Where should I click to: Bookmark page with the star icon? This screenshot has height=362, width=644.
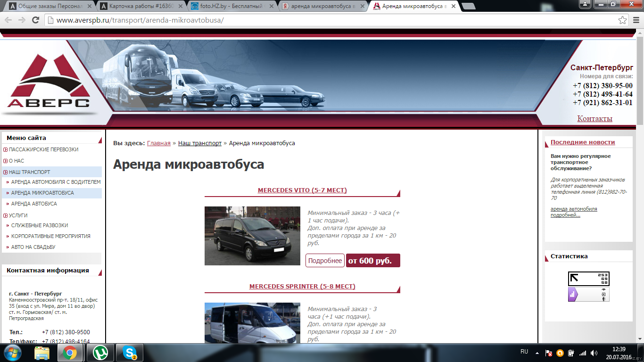[x=623, y=20]
